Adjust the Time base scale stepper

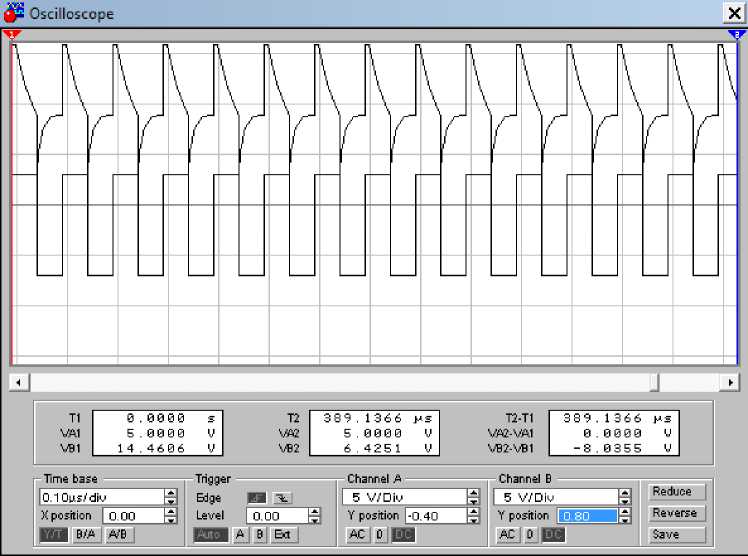tap(171, 497)
